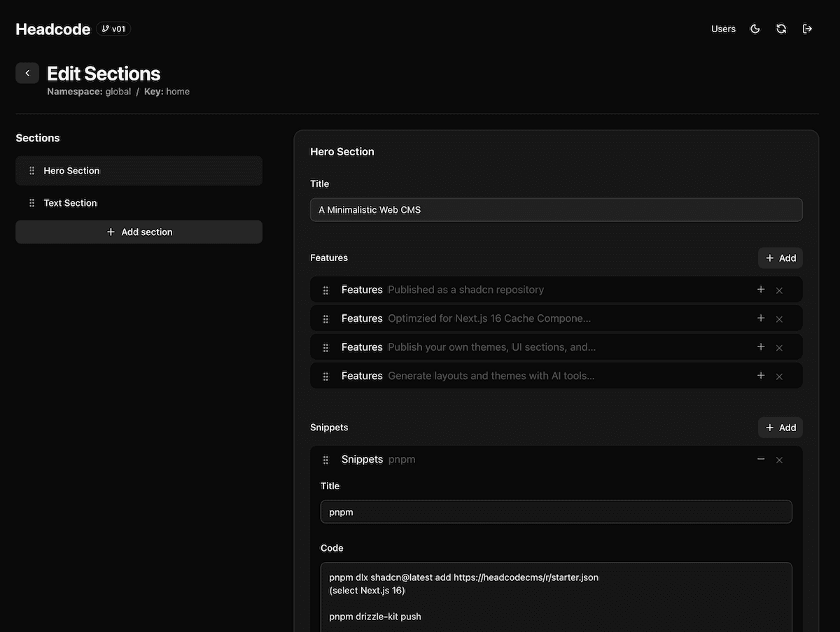Viewport: 840px width, 632px height.
Task: Open the Users page from the top nav
Action: point(723,29)
